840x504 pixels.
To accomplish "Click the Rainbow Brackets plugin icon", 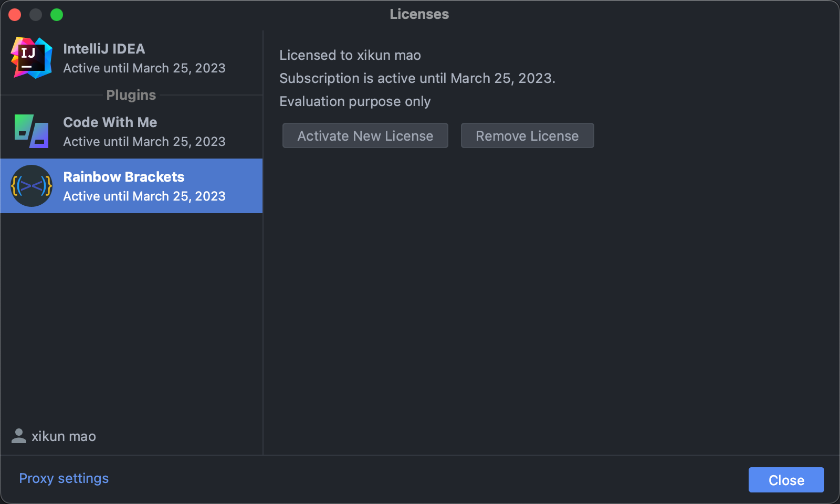I will click(x=31, y=185).
